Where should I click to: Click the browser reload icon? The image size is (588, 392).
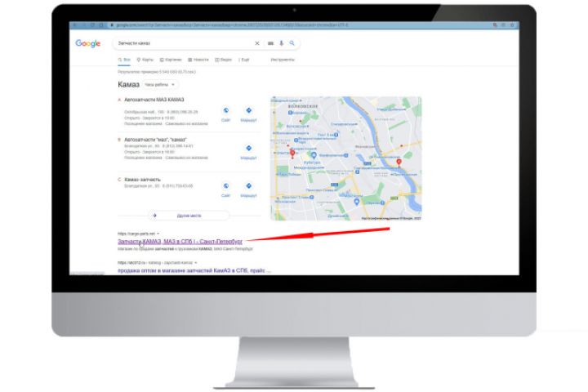(x=92, y=25)
